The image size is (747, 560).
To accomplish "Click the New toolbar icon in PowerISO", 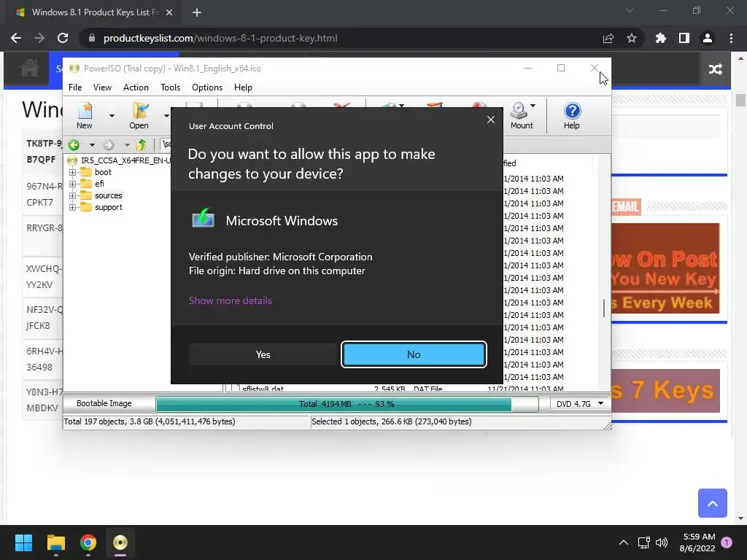I will (85, 116).
